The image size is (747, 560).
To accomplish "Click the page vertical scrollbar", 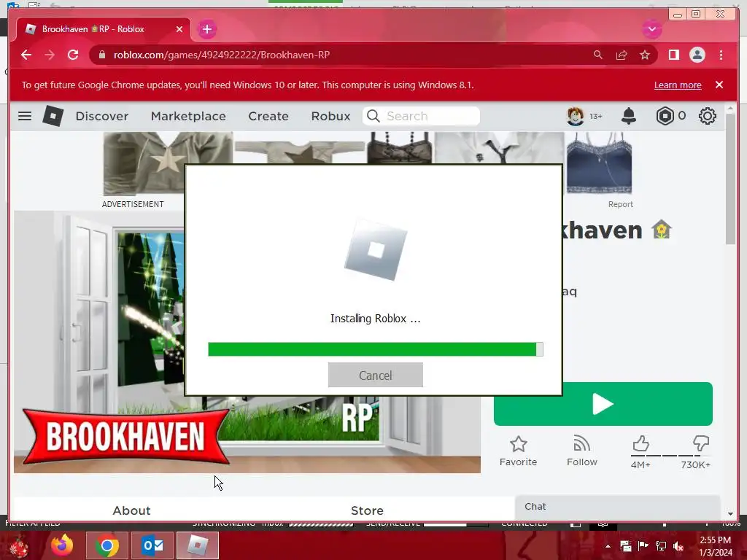I will pyautogui.click(x=731, y=179).
